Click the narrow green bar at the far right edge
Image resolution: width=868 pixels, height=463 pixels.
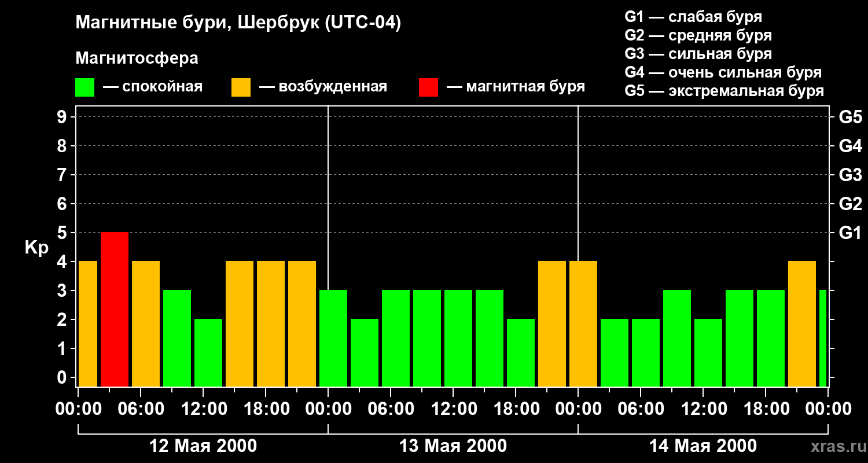[823, 338]
